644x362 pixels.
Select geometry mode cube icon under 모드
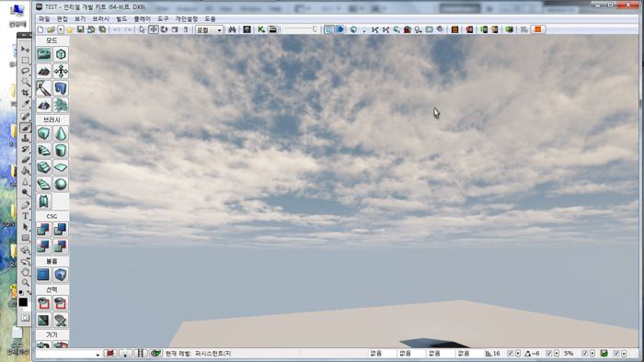pos(61,54)
